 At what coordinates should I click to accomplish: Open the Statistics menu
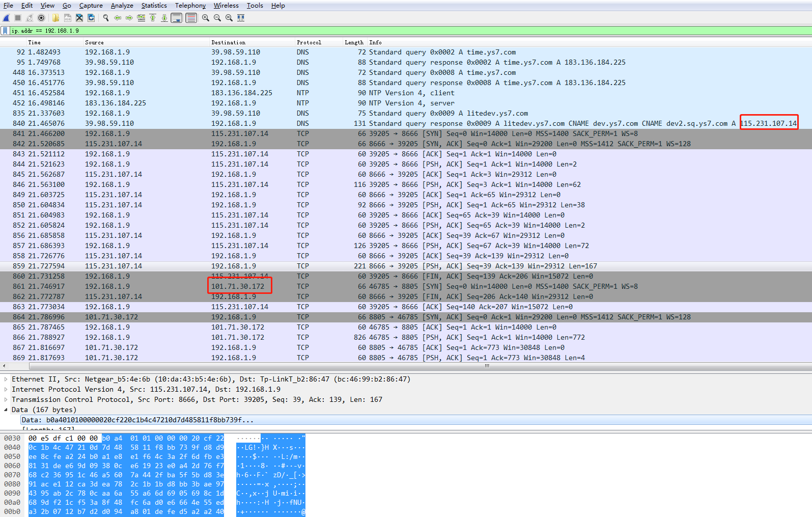[x=154, y=6]
